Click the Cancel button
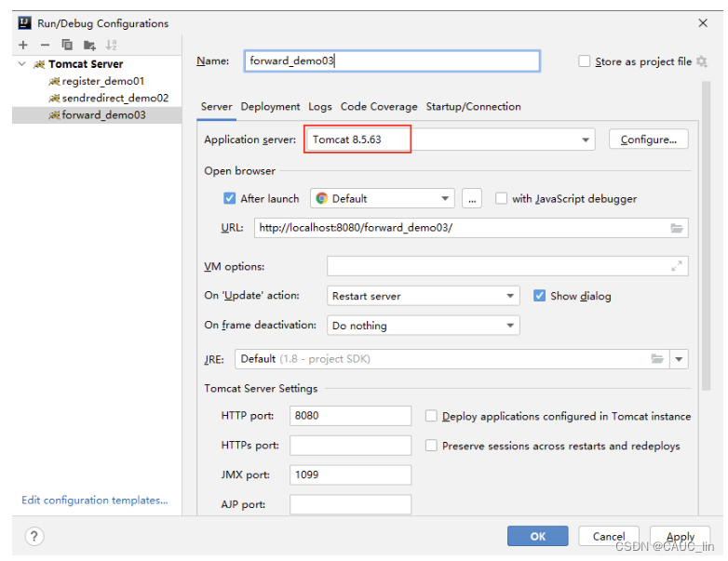Screen dimensions: 728x561 click(x=609, y=536)
